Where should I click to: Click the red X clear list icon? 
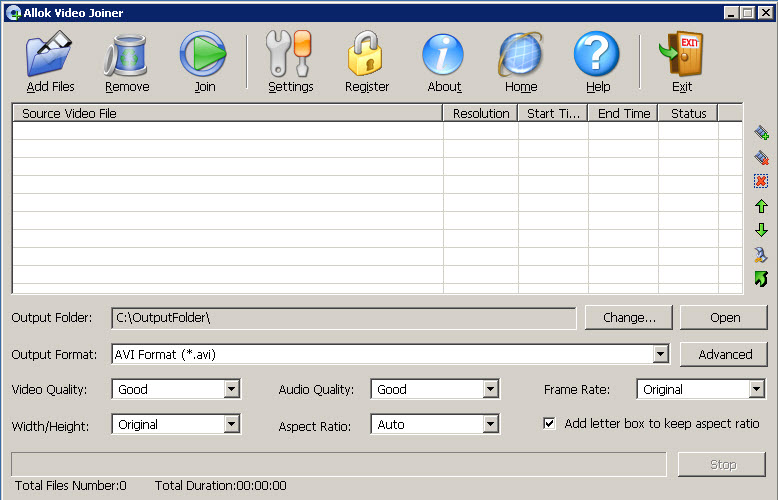761,181
